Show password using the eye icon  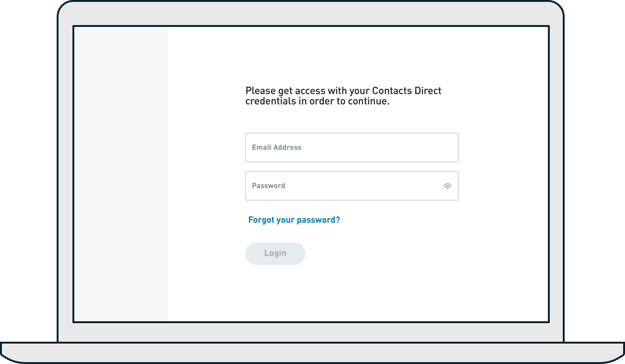click(447, 186)
